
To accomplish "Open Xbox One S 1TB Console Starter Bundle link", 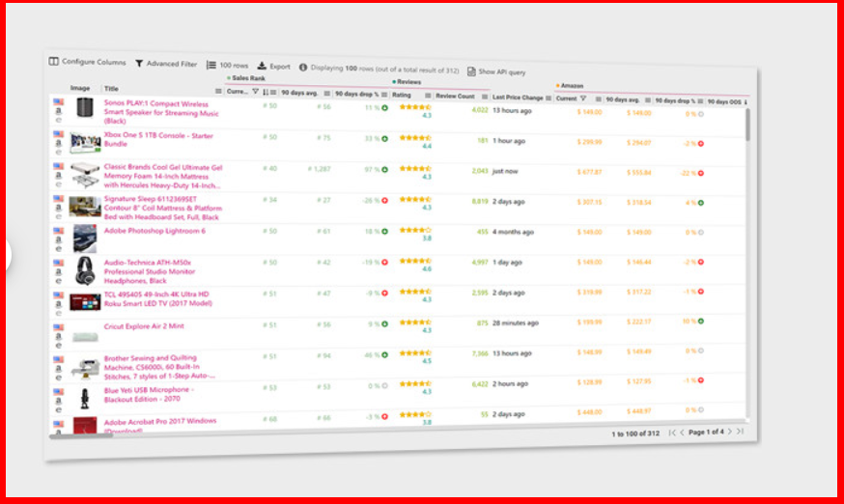I will pos(158,139).
